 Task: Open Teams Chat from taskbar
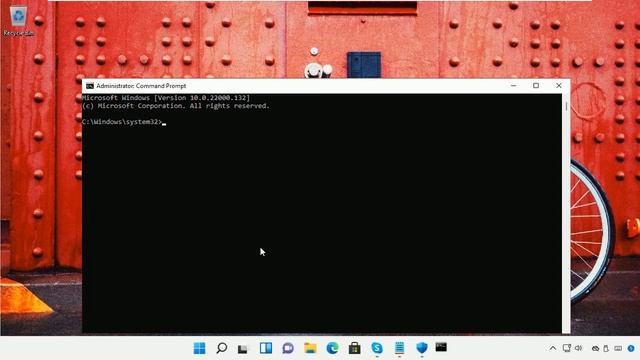point(288,348)
